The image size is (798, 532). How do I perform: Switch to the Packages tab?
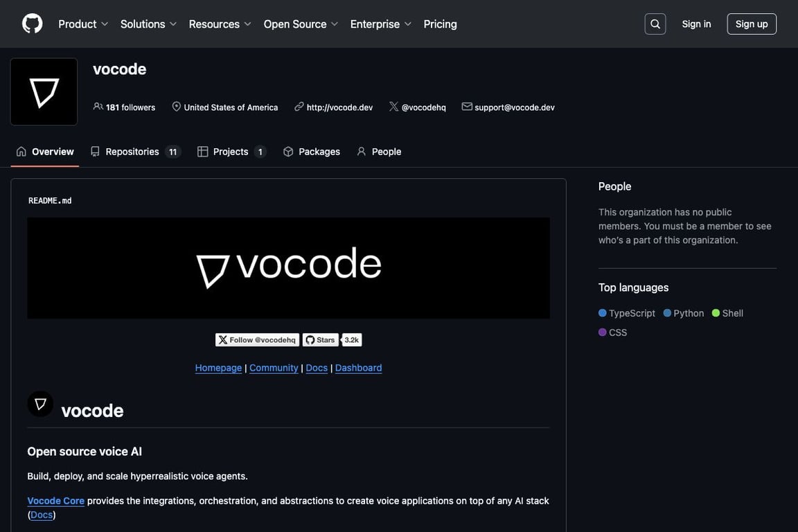click(x=312, y=152)
